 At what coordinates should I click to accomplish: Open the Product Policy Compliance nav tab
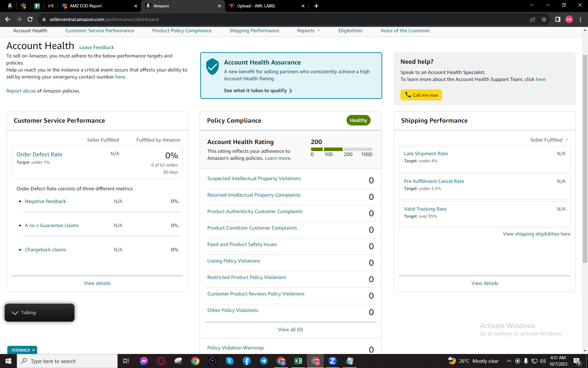pyautogui.click(x=182, y=30)
